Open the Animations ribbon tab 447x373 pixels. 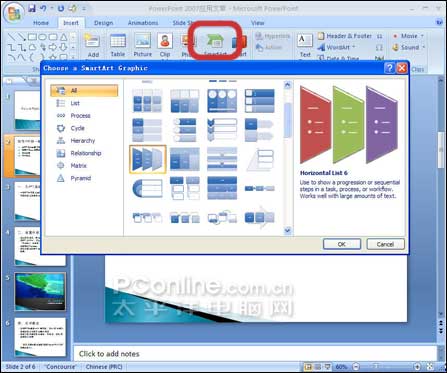[143, 23]
